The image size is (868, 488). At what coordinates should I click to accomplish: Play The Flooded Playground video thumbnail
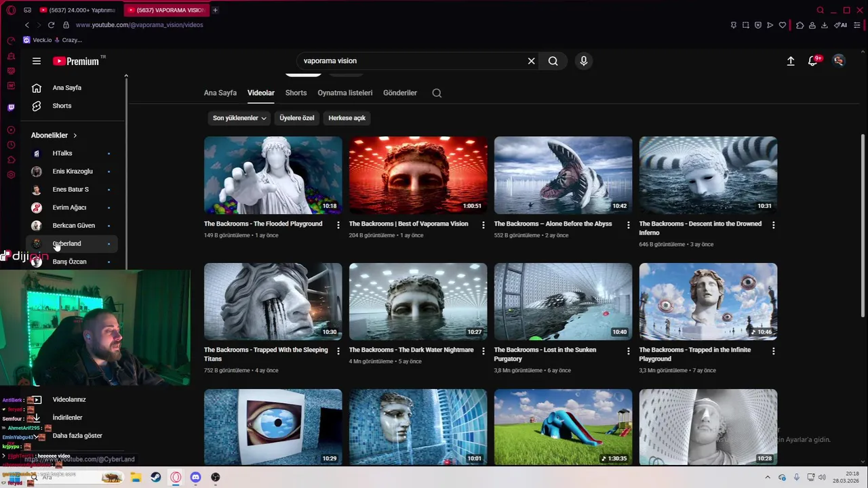tap(273, 176)
